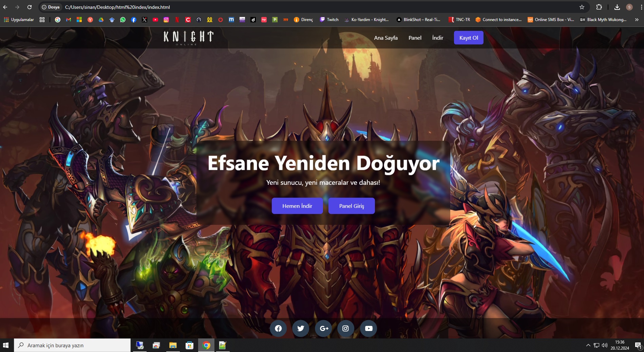
Task: Click the Panel Giriş button
Action: click(352, 206)
